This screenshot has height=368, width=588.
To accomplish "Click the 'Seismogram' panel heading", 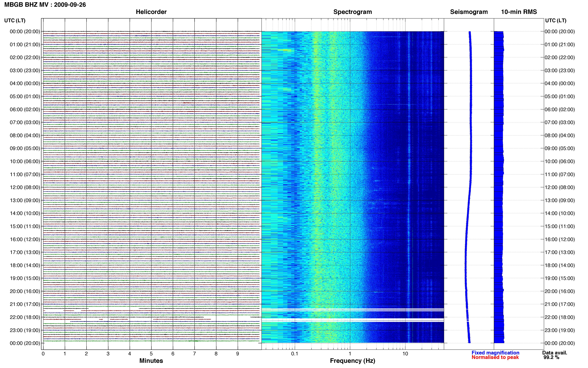I will point(469,12).
